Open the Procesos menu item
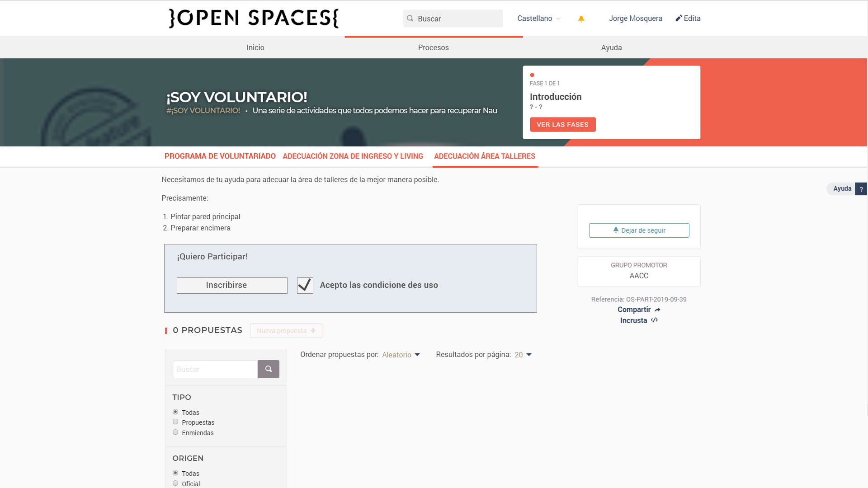The height and width of the screenshot is (488, 868). click(x=433, y=47)
